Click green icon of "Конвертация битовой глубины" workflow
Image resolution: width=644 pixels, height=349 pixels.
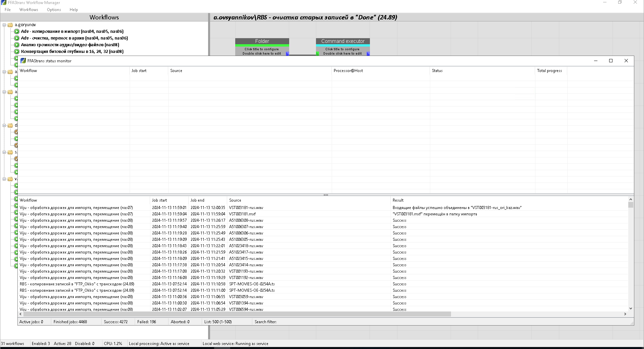(17, 52)
